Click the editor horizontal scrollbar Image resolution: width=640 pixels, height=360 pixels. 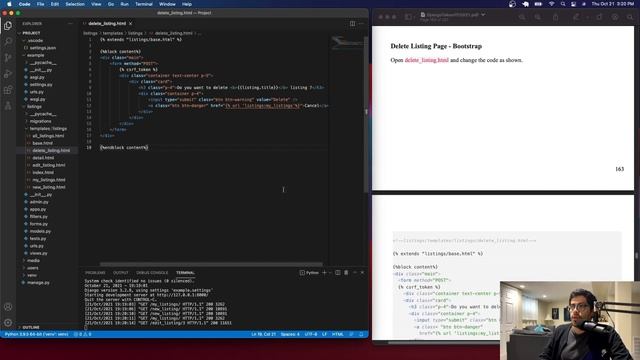pyautogui.click(x=211, y=264)
